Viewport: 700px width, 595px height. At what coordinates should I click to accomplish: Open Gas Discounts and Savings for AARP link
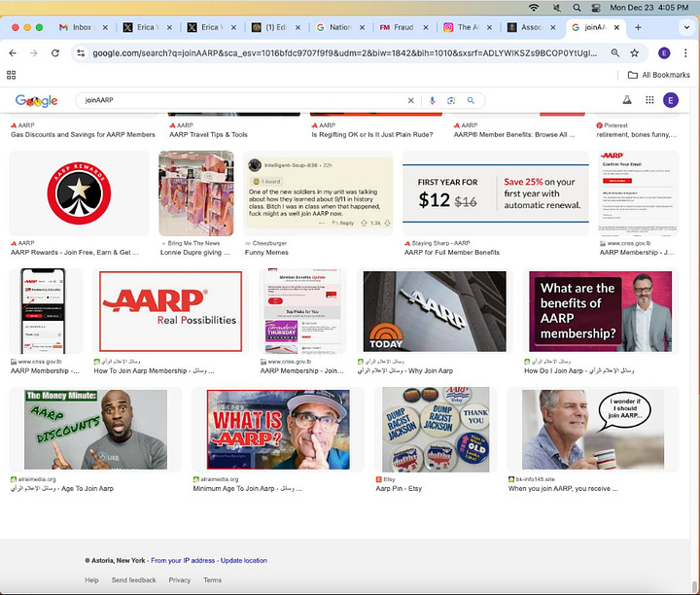click(x=83, y=134)
